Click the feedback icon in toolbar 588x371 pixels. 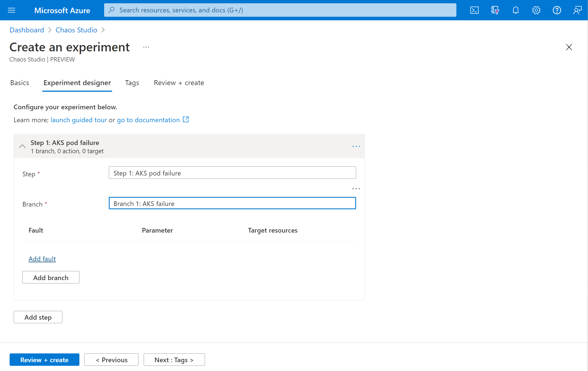(x=577, y=10)
